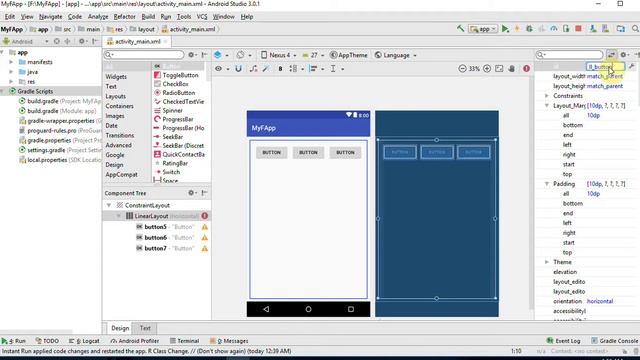Open the Event Log button
The height and width of the screenshot is (360, 640).
click(x=564, y=341)
